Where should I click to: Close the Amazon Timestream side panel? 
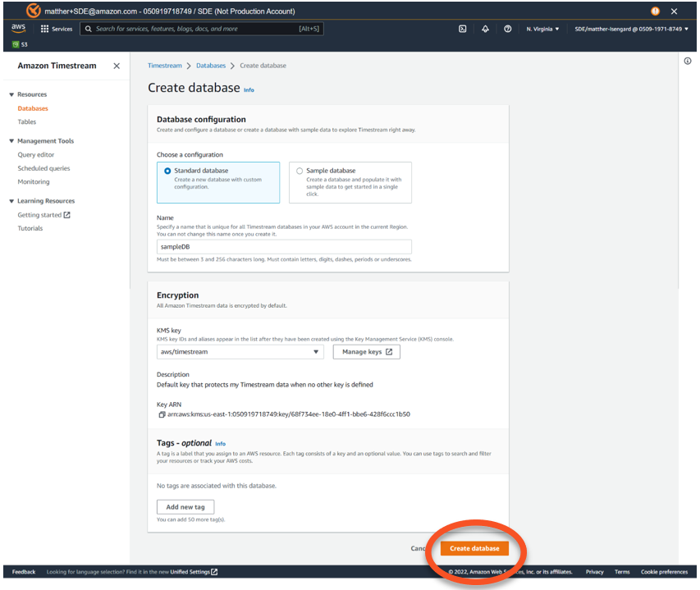[117, 66]
